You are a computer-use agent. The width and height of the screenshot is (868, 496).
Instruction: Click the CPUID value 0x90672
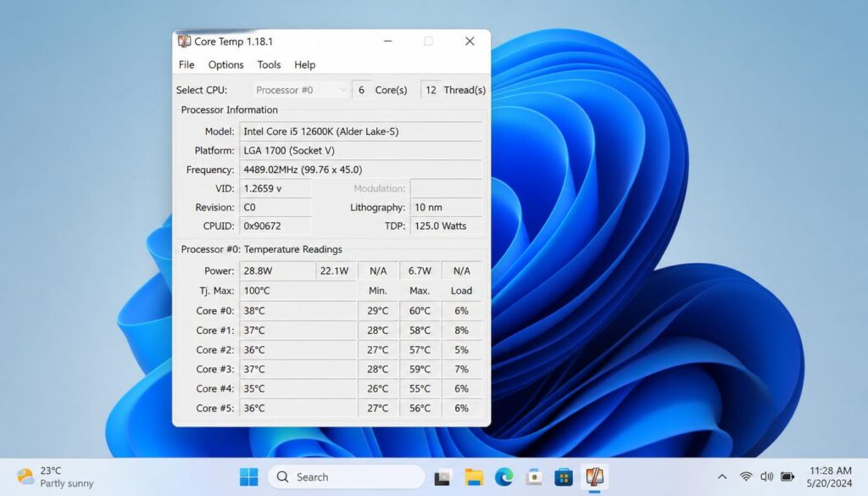click(275, 226)
